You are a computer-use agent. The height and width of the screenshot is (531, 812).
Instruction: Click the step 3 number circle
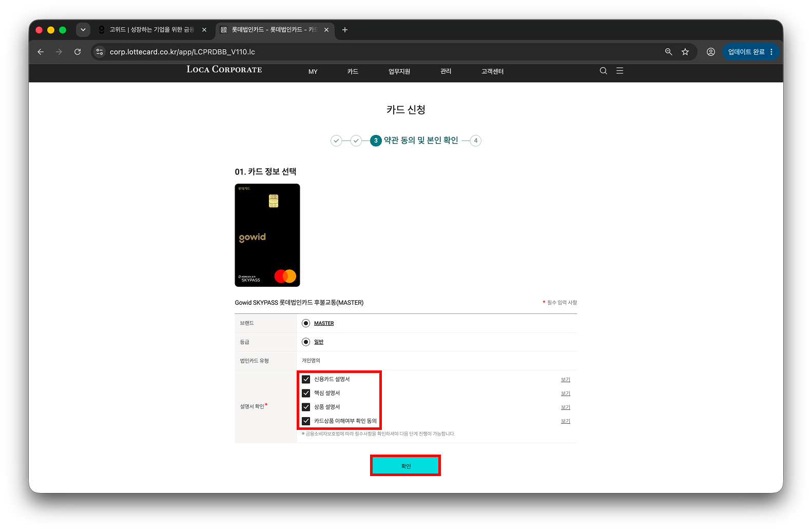pyautogui.click(x=376, y=141)
